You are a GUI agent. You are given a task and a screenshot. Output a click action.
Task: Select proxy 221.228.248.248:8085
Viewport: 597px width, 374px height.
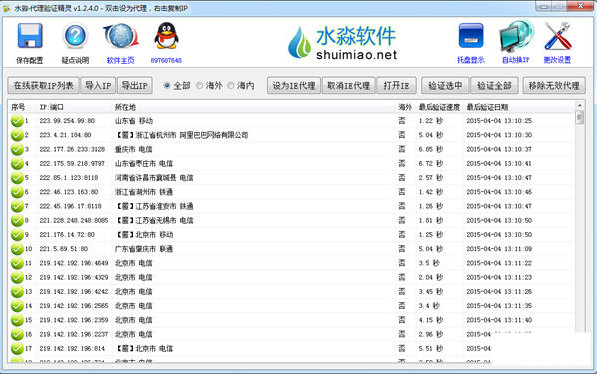click(73, 221)
